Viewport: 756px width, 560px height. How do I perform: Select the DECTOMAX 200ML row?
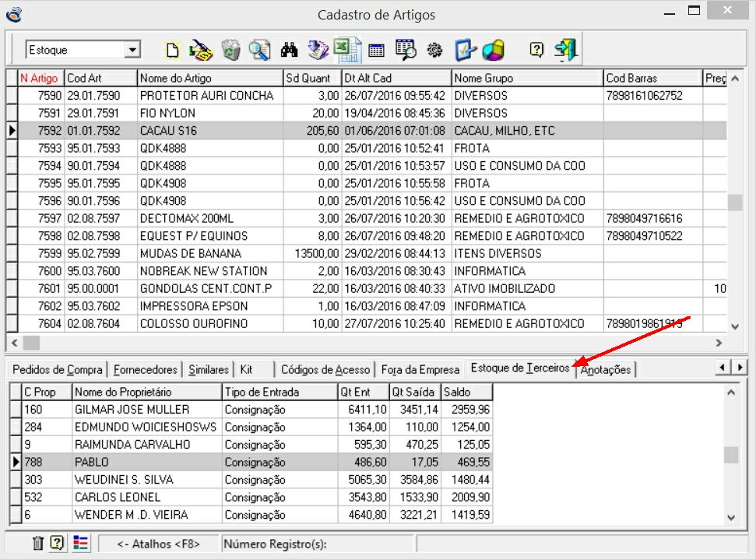372,219
